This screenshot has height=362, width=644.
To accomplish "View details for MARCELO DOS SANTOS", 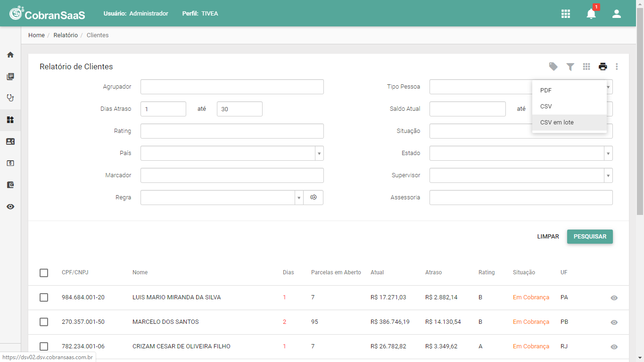I will [x=614, y=322].
